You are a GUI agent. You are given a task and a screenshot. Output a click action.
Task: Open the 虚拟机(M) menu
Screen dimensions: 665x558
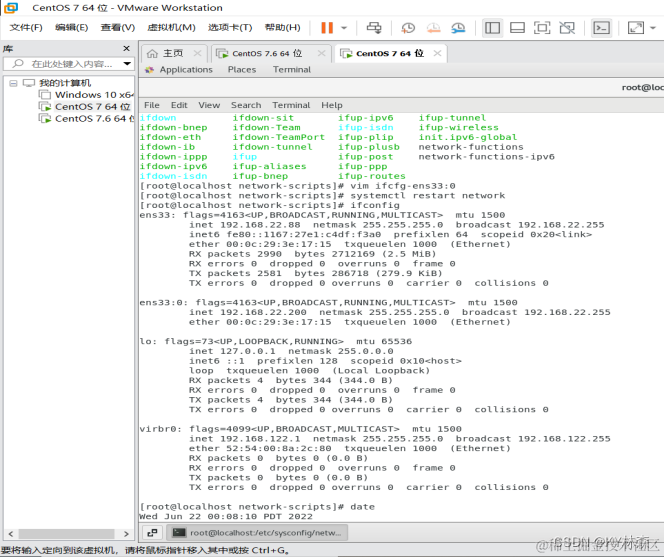[171, 28]
